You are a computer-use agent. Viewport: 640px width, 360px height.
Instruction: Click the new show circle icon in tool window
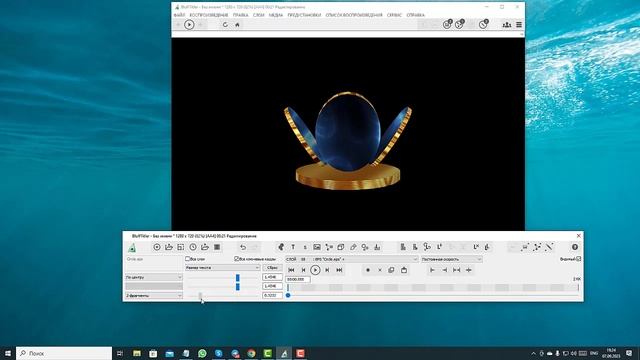coord(157,247)
